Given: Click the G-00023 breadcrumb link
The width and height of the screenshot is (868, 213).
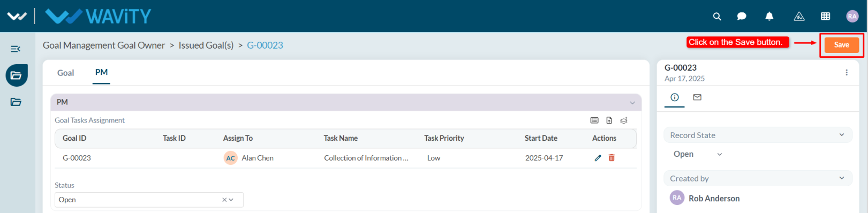Looking at the screenshot, I should [265, 45].
